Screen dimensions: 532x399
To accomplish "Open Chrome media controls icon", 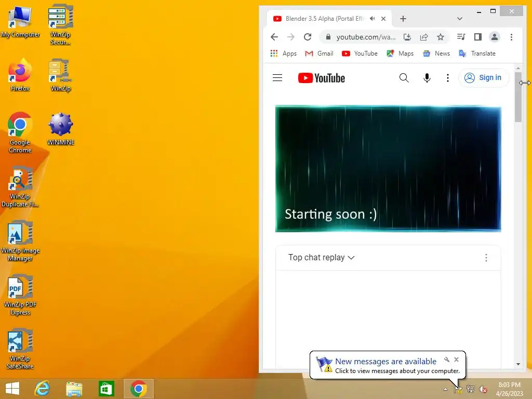I will [x=461, y=37].
